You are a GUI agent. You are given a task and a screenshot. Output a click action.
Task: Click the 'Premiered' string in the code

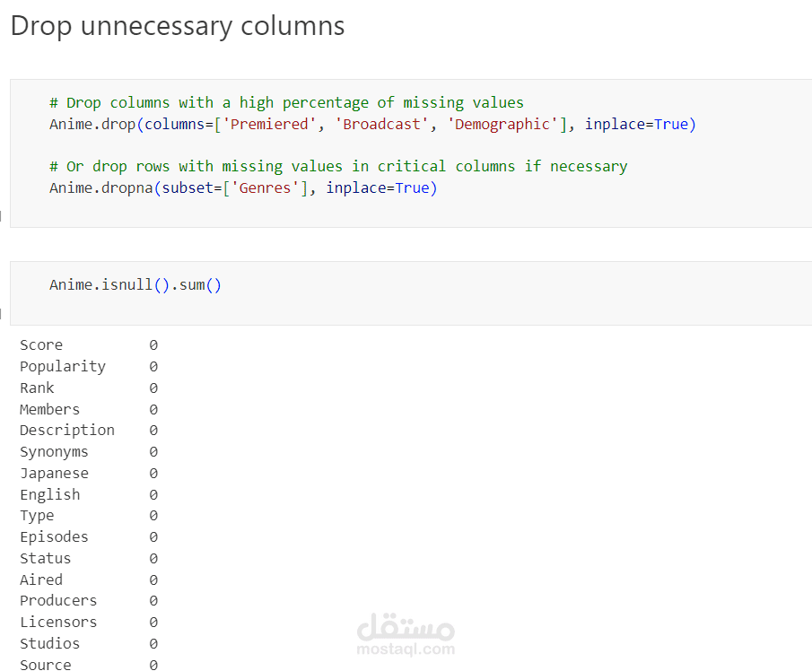tap(269, 125)
